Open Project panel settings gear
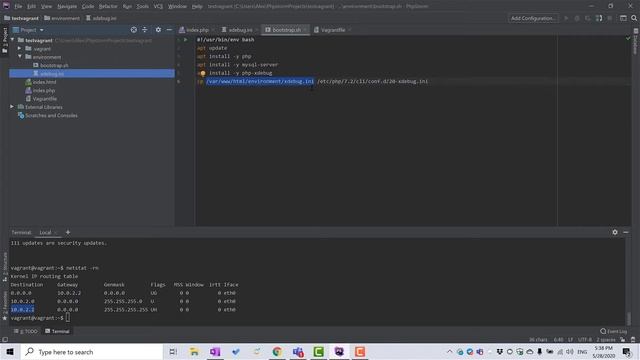 coord(158,30)
